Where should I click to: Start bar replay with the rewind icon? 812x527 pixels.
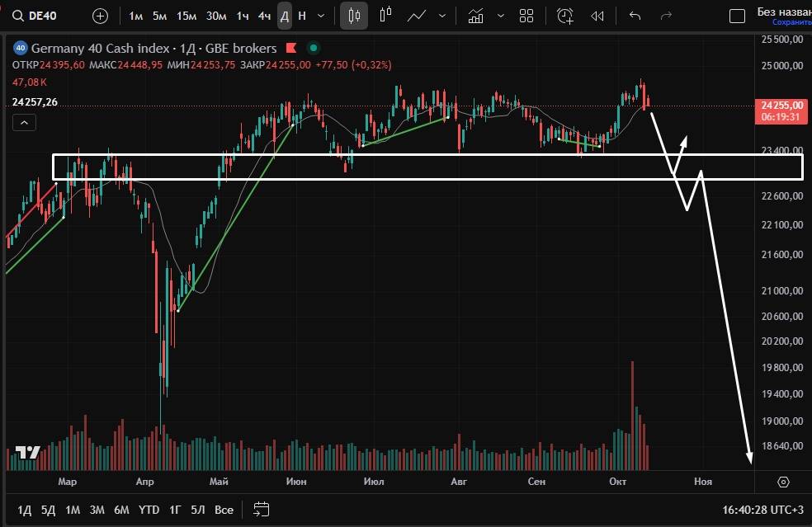(597, 16)
